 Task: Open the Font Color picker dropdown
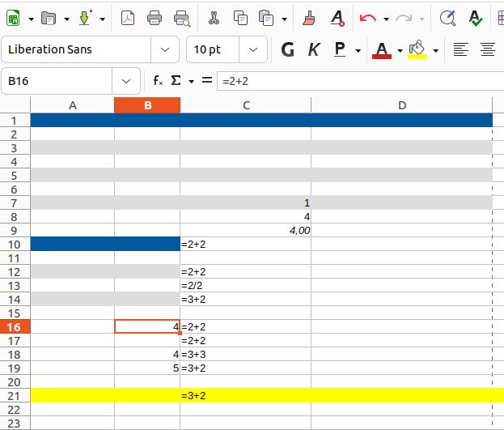[400, 50]
